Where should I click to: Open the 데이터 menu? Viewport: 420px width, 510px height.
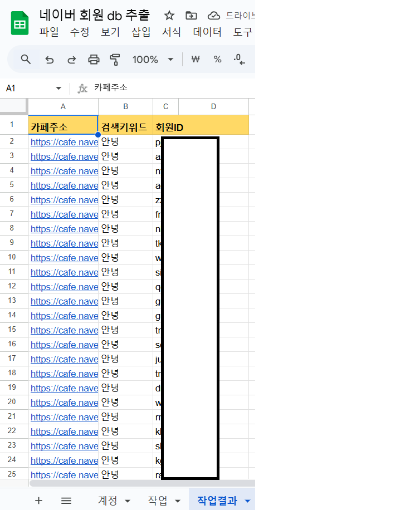pos(207,32)
